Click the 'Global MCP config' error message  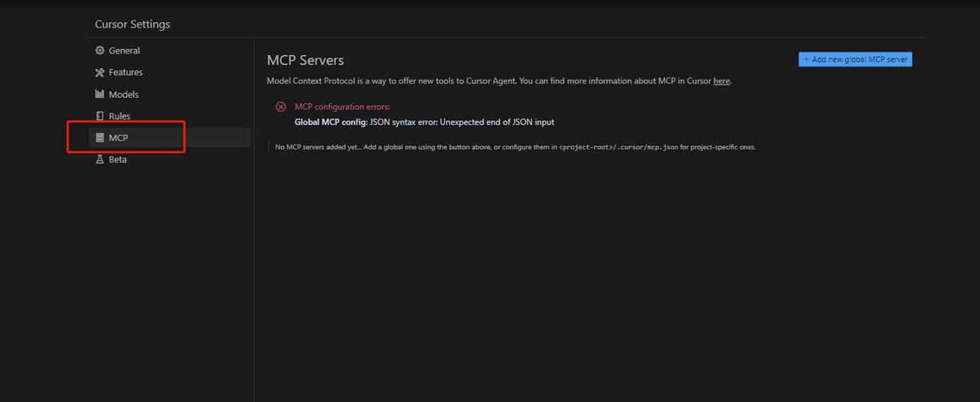(424, 123)
